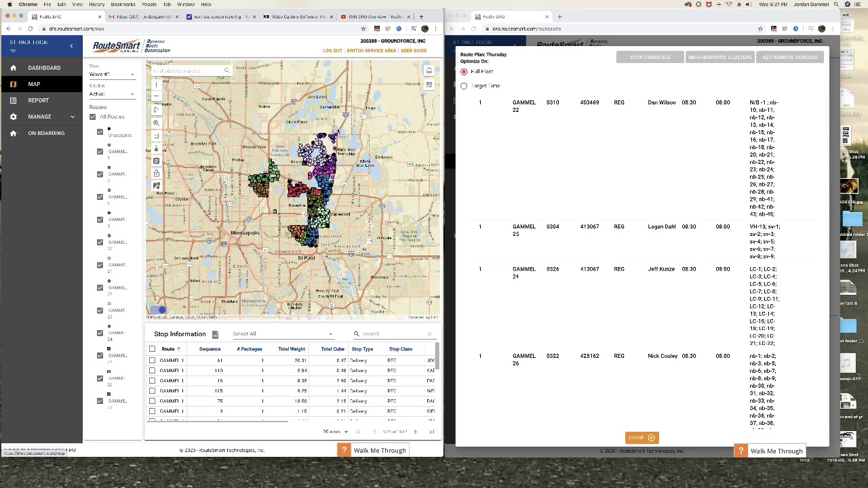The width and height of the screenshot is (868, 488).
Task: Click the clipboard icon in map toolbar
Action: (x=156, y=161)
